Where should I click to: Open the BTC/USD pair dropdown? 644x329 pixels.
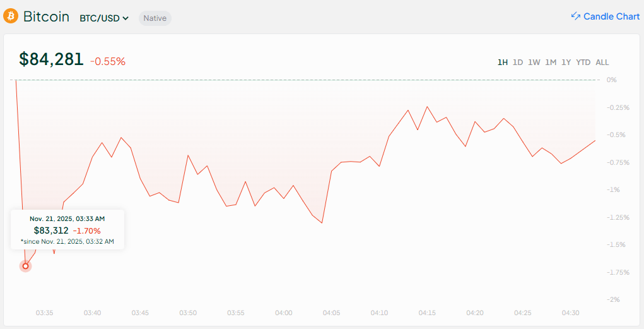point(104,18)
